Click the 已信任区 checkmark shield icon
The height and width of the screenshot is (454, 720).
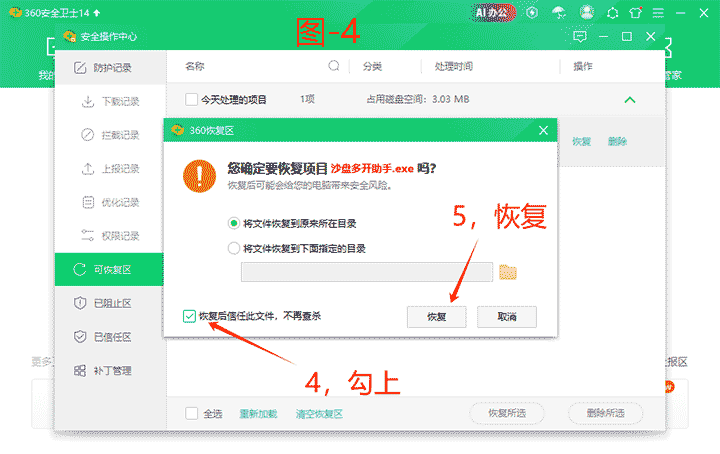click(x=80, y=336)
